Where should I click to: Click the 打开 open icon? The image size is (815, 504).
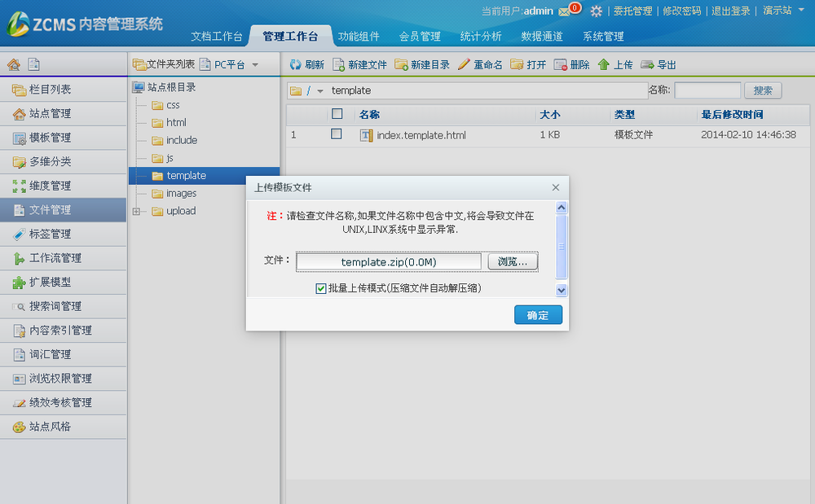tap(516, 64)
